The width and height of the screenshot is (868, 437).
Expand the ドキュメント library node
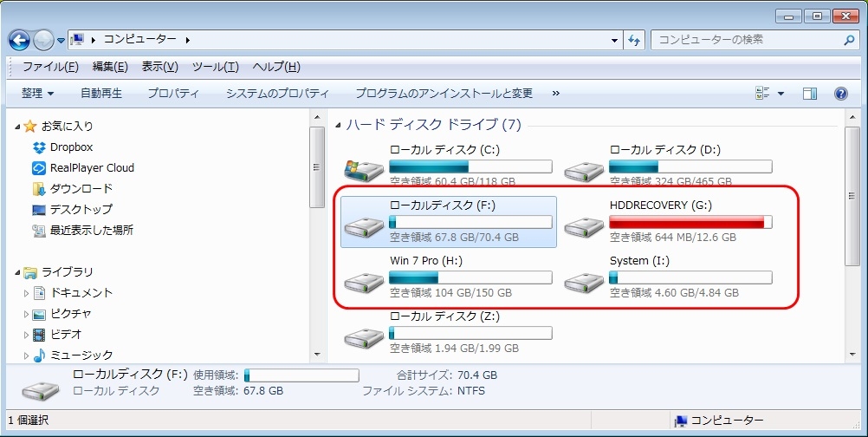(26, 293)
